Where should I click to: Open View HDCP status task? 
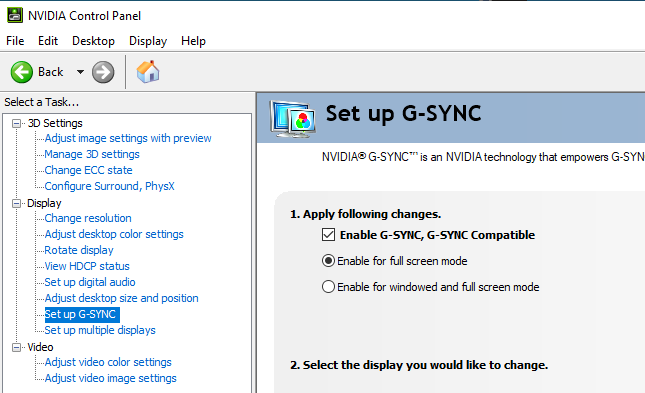(87, 266)
